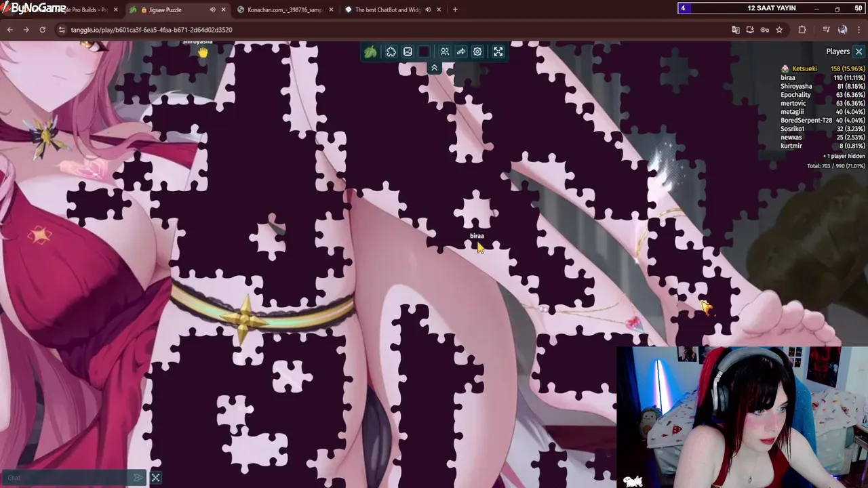This screenshot has width=868, height=488.
Task: Click the browser forward arrow
Action: (x=26, y=30)
